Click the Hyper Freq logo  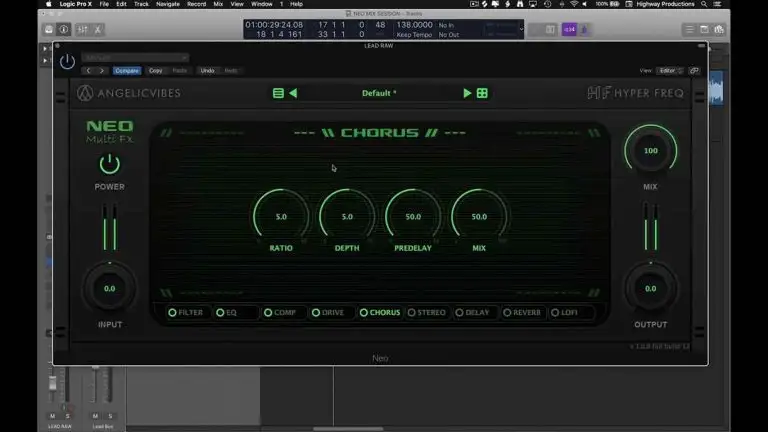[x=635, y=93]
